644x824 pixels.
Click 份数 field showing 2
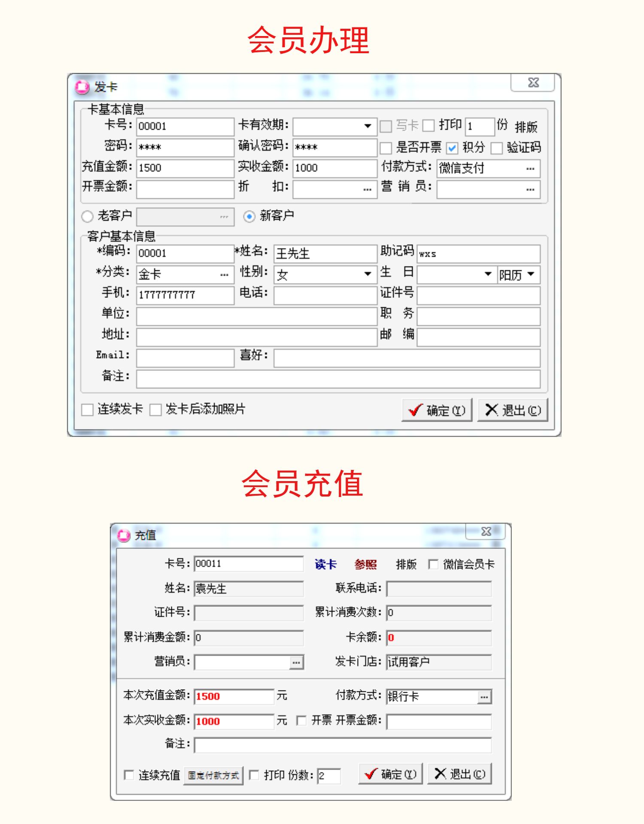(329, 776)
